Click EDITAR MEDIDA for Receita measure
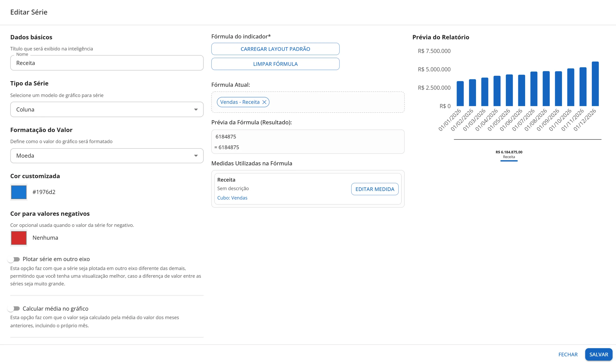Viewport: 616px width, 364px height. 375,189
